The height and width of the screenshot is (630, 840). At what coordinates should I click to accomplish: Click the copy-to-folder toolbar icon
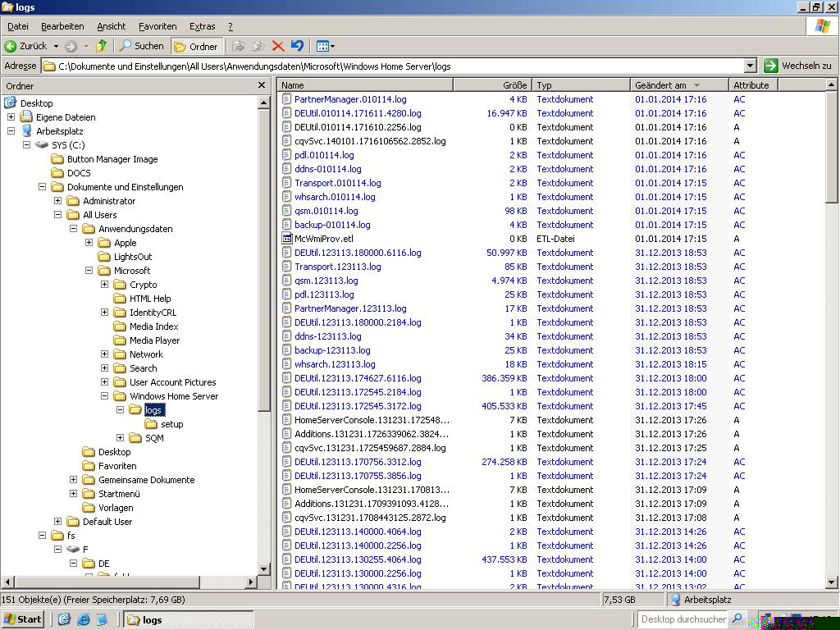point(258,46)
